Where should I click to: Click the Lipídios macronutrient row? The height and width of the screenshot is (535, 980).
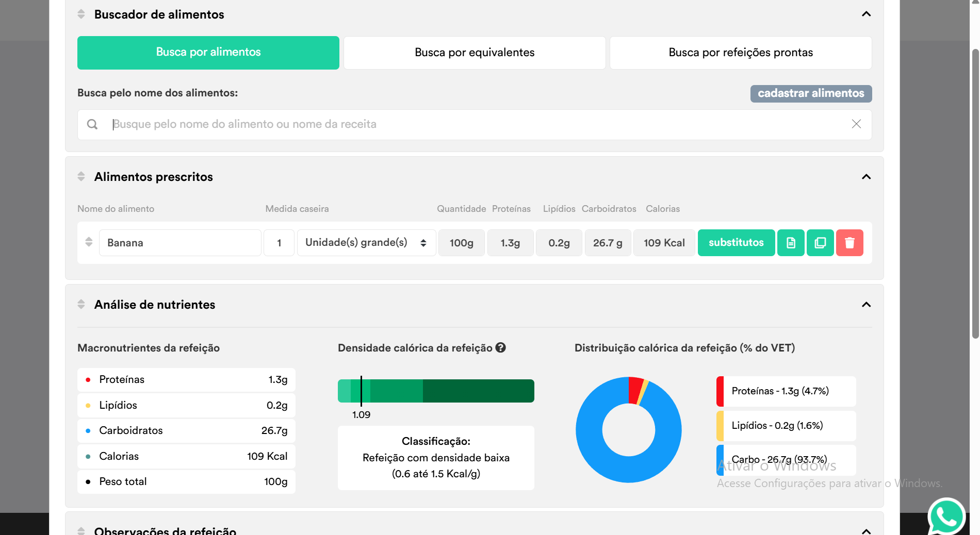click(186, 405)
